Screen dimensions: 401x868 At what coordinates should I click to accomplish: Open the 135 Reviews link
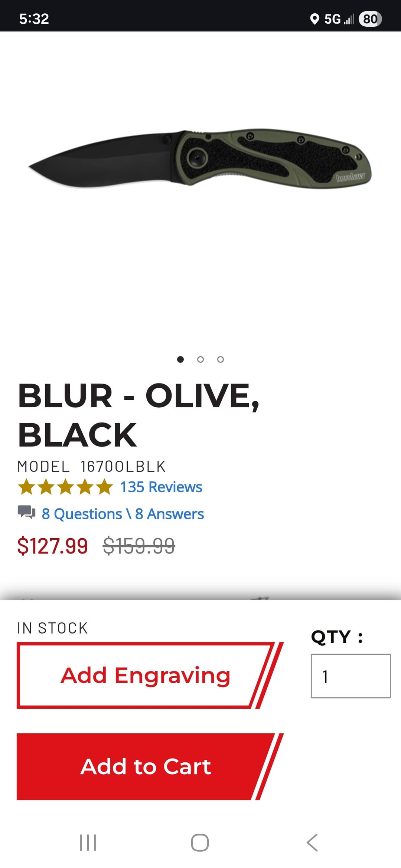coord(161,487)
